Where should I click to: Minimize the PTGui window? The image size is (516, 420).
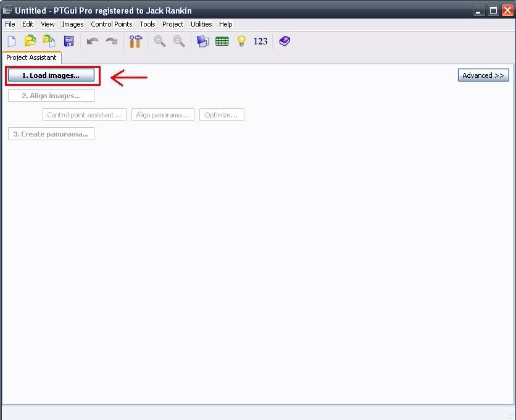478,10
